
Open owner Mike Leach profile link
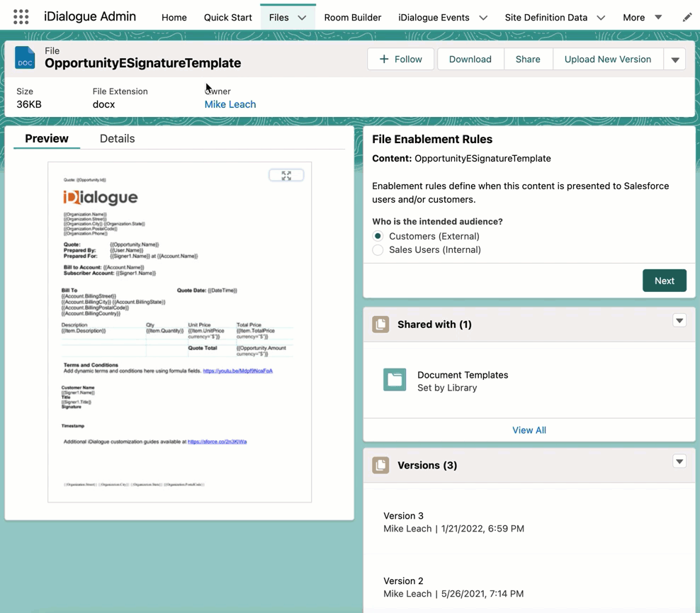(x=230, y=104)
